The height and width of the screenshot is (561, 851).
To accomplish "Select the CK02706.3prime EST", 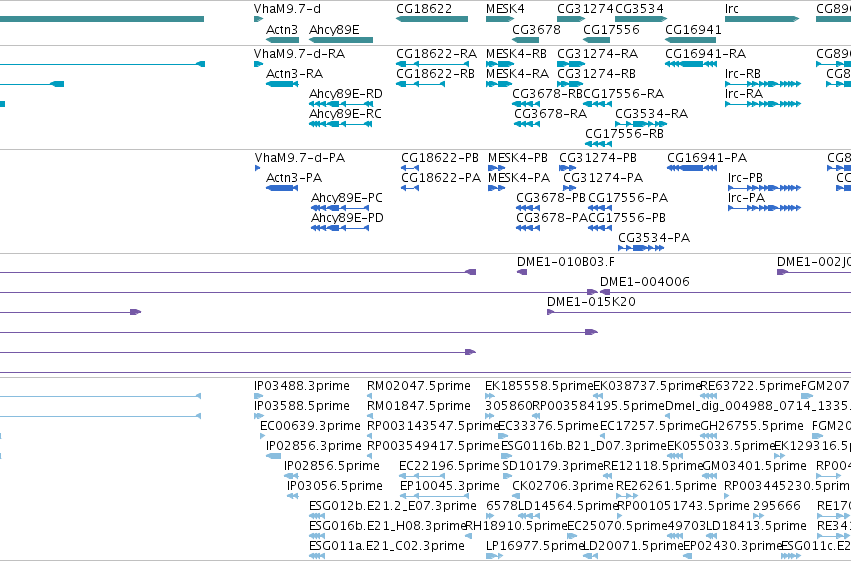I will 515,496.
